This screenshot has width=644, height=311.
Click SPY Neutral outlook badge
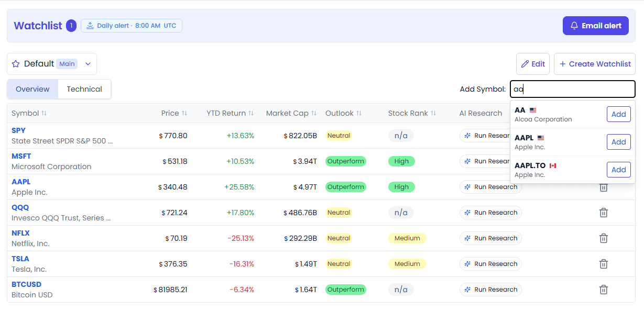(339, 136)
